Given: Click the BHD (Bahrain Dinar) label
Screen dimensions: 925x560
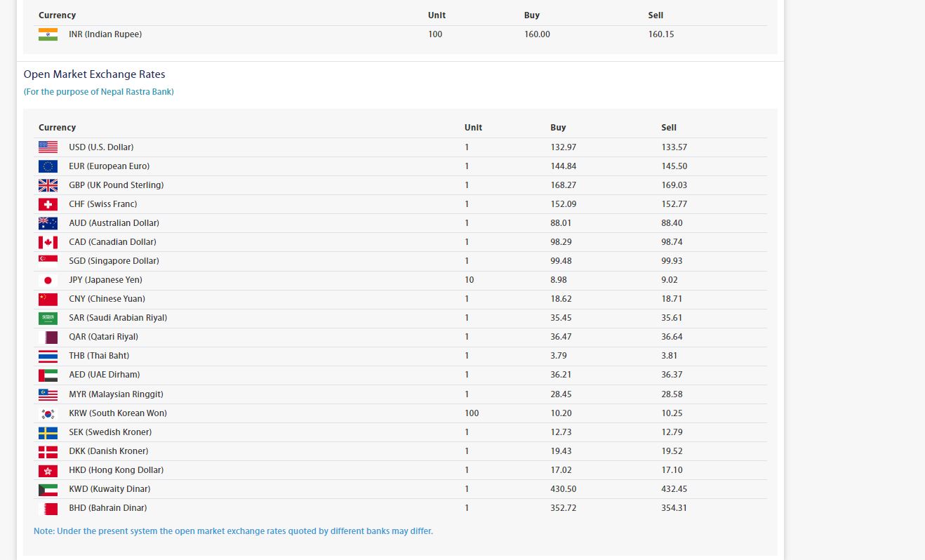Looking at the screenshot, I should coord(107,508).
